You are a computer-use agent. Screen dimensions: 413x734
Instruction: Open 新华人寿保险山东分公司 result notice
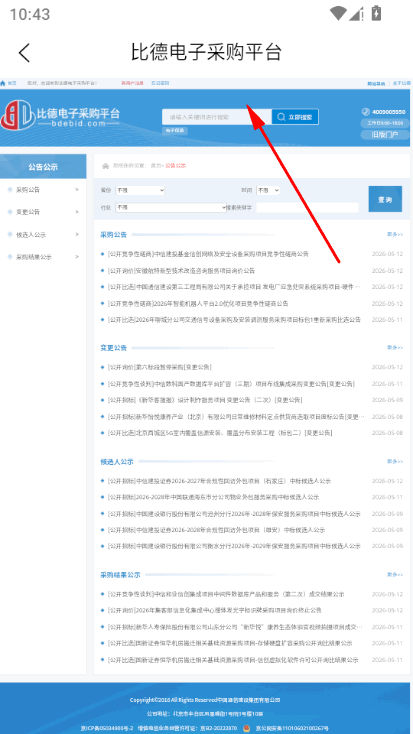click(235, 627)
